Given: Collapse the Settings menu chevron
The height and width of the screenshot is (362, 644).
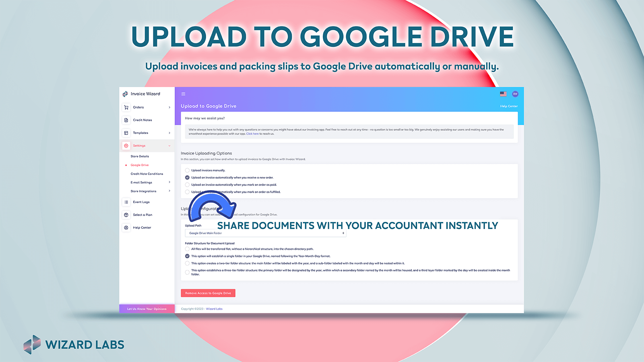Looking at the screenshot, I should 169,146.
